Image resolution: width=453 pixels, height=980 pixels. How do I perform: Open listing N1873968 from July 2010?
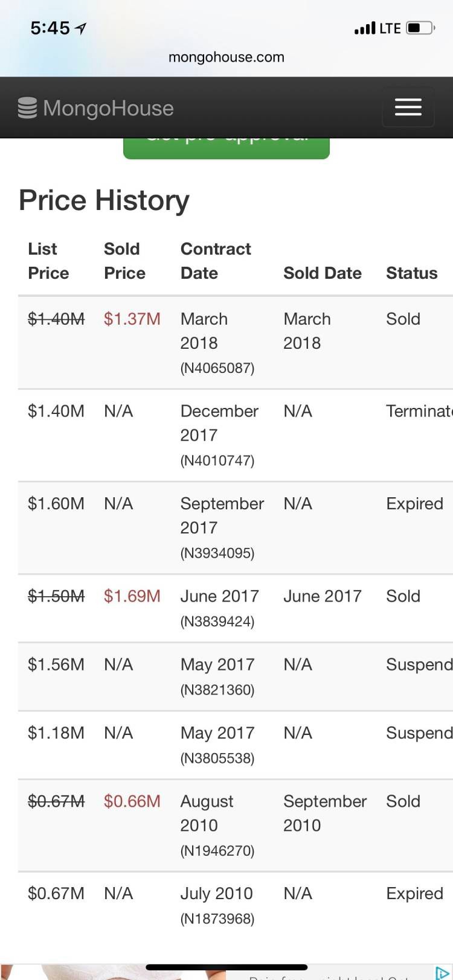coord(217,919)
